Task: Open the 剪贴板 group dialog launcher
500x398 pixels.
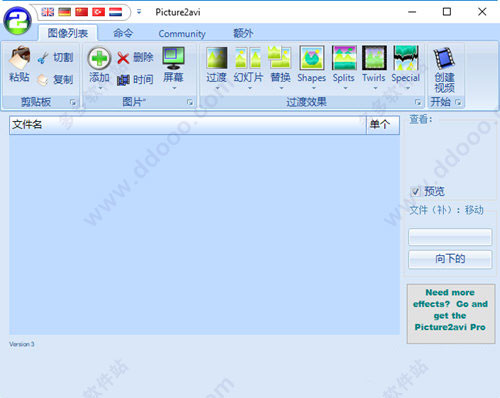Action: pos(73,102)
